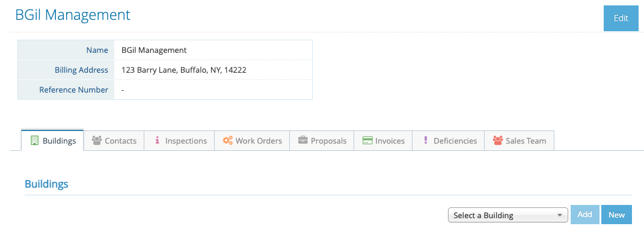Click the Reference Number label
The image size is (644, 232).
[x=74, y=90]
